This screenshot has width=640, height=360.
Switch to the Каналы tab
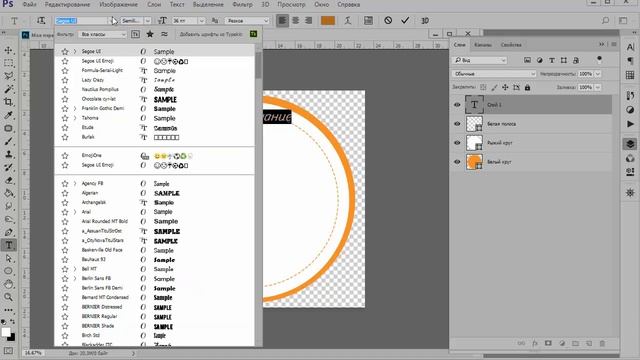pos(483,45)
